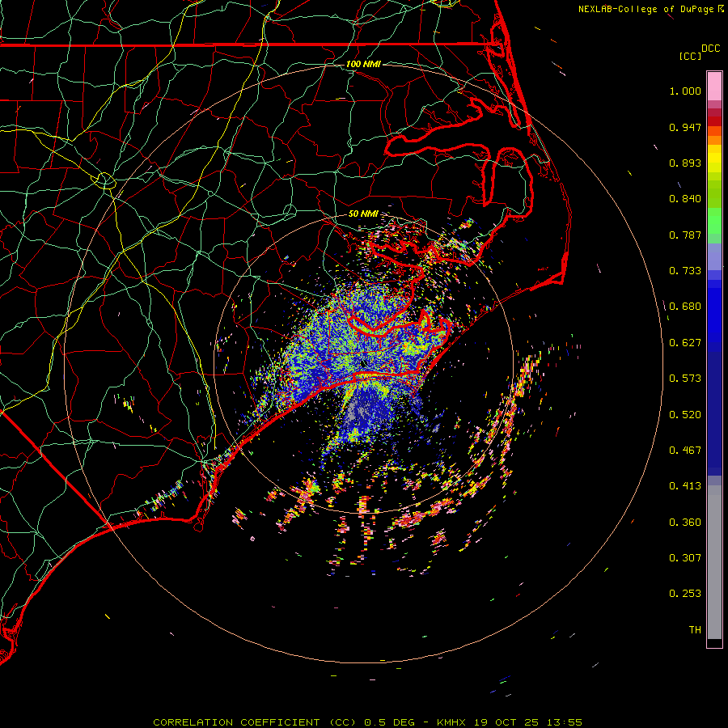
Task: Click the 0.573 scale value
Action: (x=685, y=379)
